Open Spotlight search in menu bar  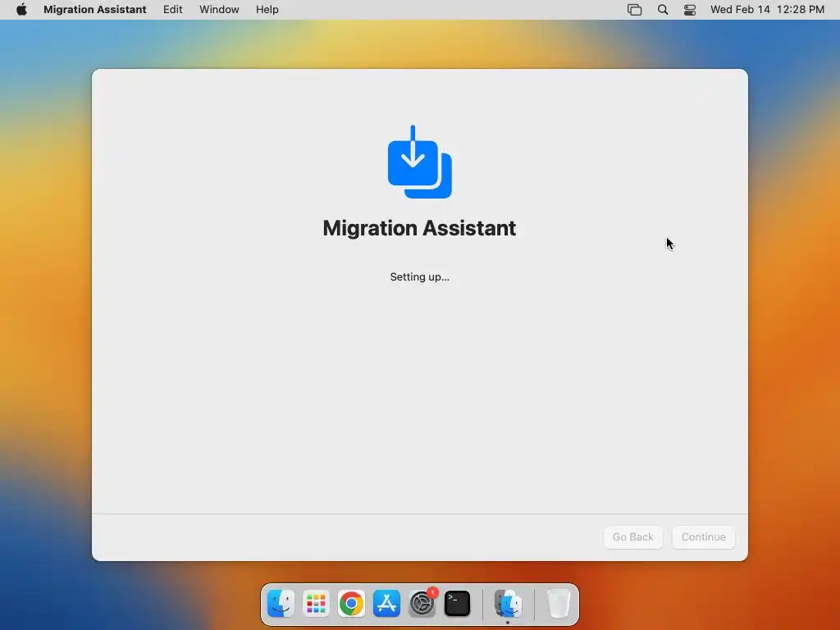click(663, 10)
